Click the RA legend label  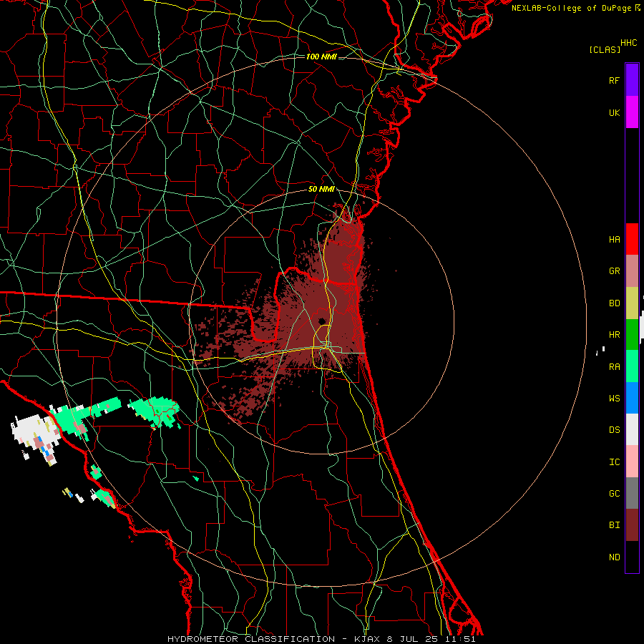615,367
